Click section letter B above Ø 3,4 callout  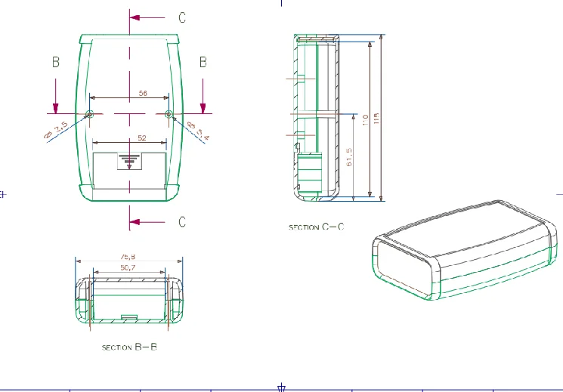(x=203, y=62)
